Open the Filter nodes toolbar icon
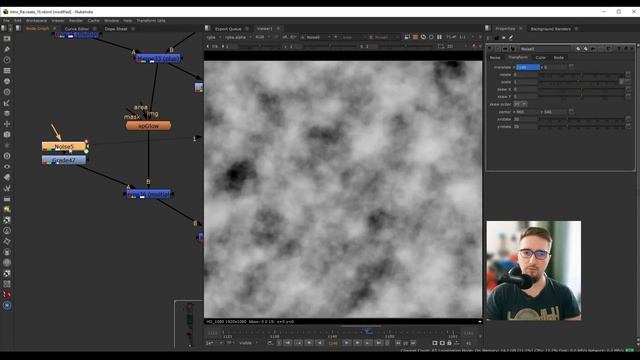Image resolution: width=640 pixels, height=360 pixels. (7, 92)
